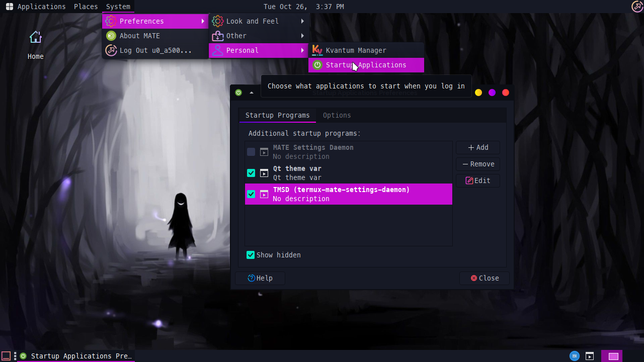The width and height of the screenshot is (644, 362).
Task: Click the clock showing Tue Oct 26, 3:37 PM
Action: [304, 7]
